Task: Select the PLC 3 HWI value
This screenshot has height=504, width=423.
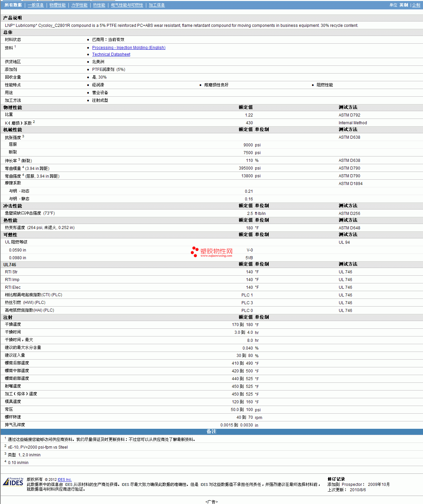Action: tap(247, 303)
